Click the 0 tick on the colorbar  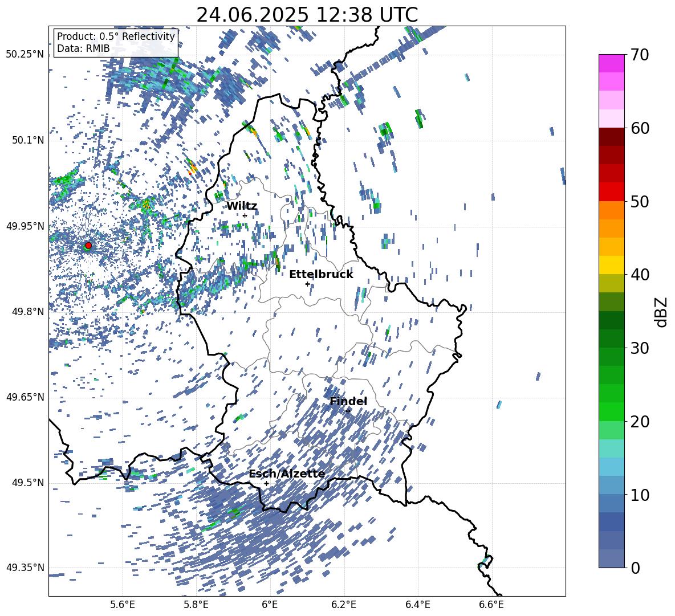coord(635,568)
